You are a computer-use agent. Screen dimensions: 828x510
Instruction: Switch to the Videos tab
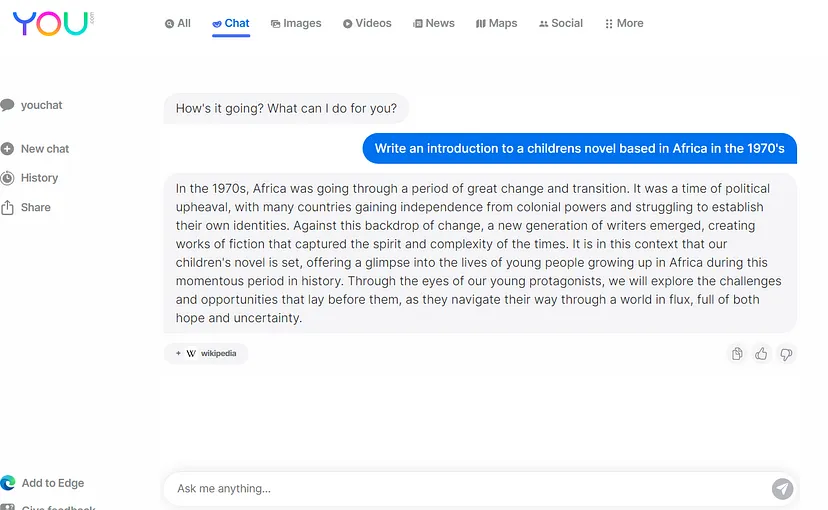[367, 23]
